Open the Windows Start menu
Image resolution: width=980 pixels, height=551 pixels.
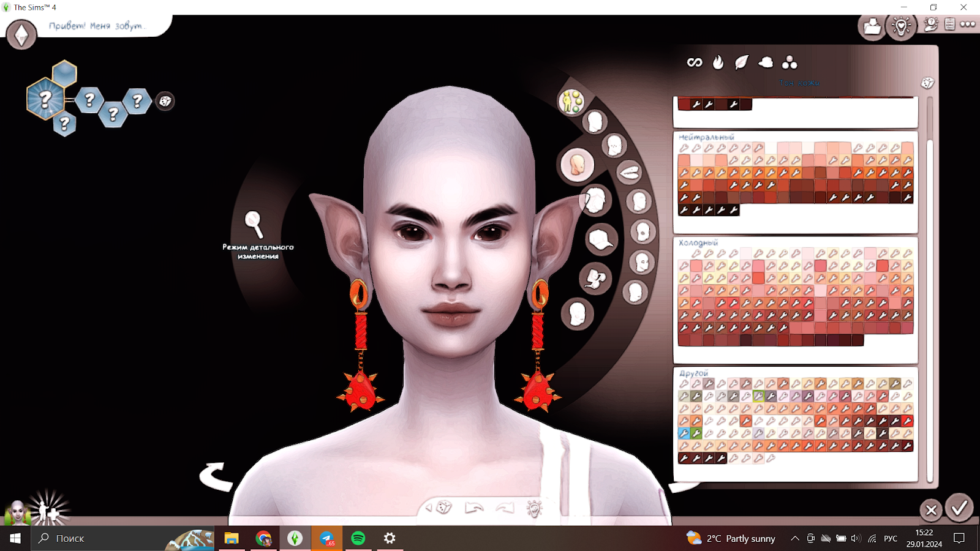15,538
